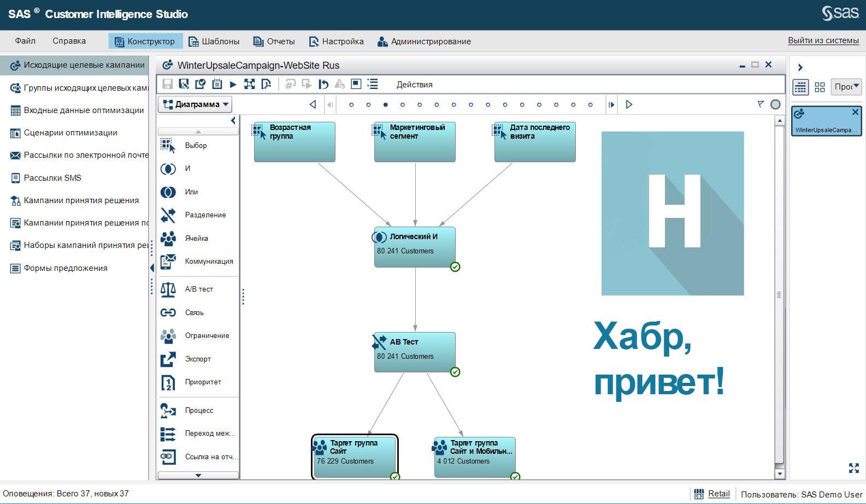Switch to the Конструктор tab
Screen dimensions: 866x504
pyautogui.click(x=145, y=41)
